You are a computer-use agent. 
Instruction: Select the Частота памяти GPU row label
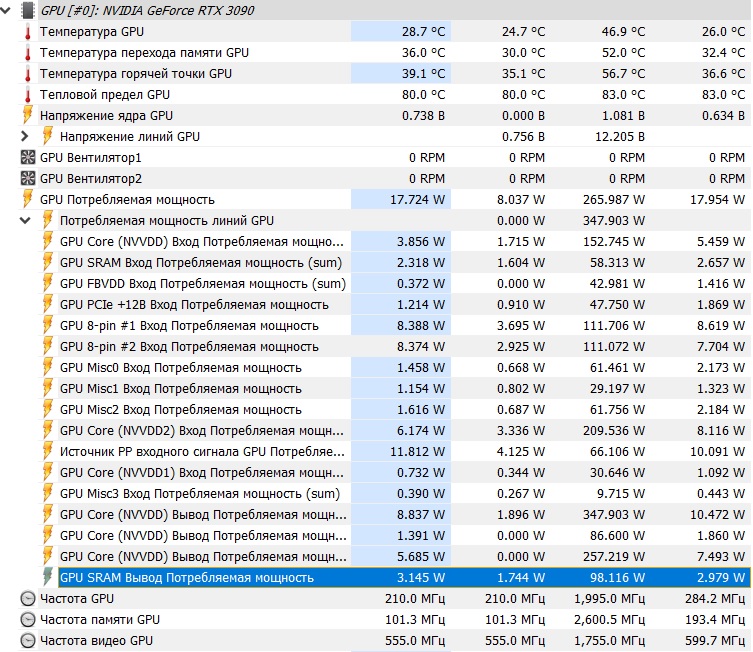(x=100, y=620)
